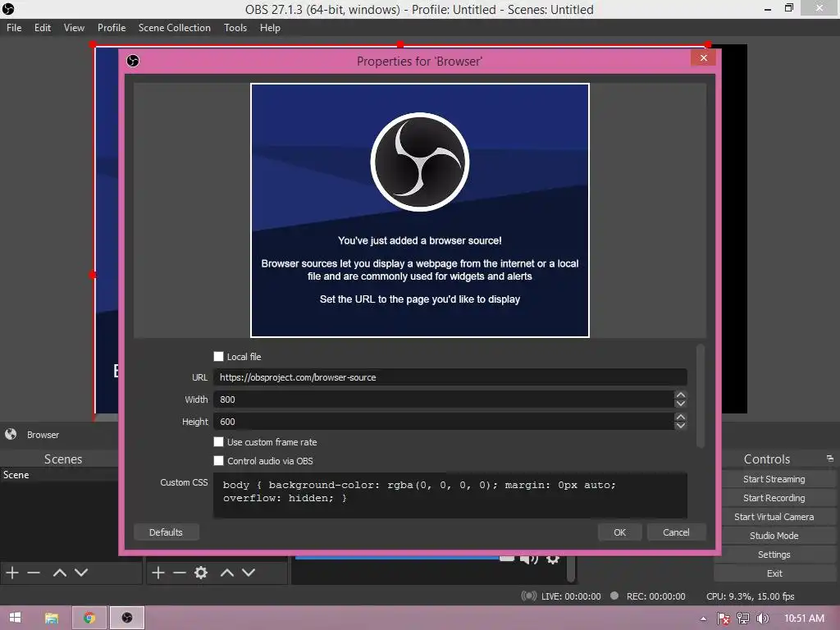This screenshot has width=840, height=630.
Task: Increase Height value with up arrow
Action: tap(680, 417)
